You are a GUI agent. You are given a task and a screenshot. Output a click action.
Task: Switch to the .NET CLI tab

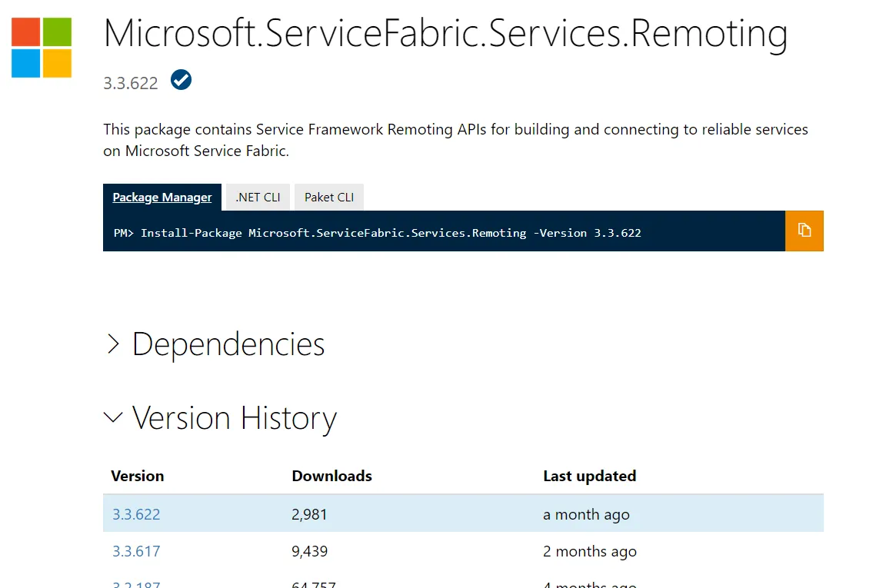(258, 197)
